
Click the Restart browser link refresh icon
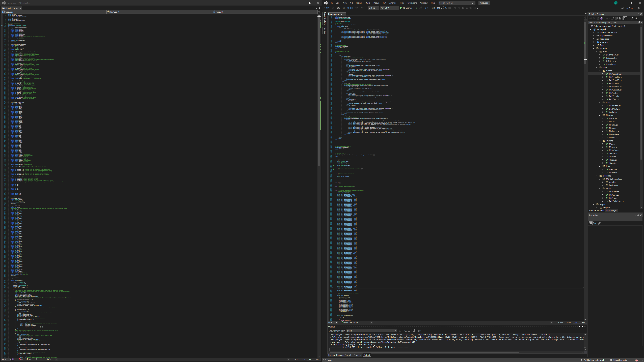click(x=426, y=8)
